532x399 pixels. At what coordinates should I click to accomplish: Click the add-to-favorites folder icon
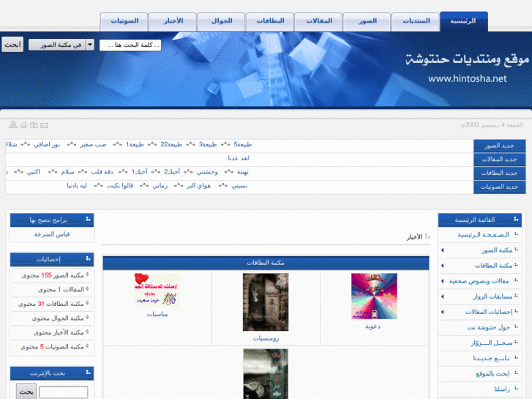34,125
